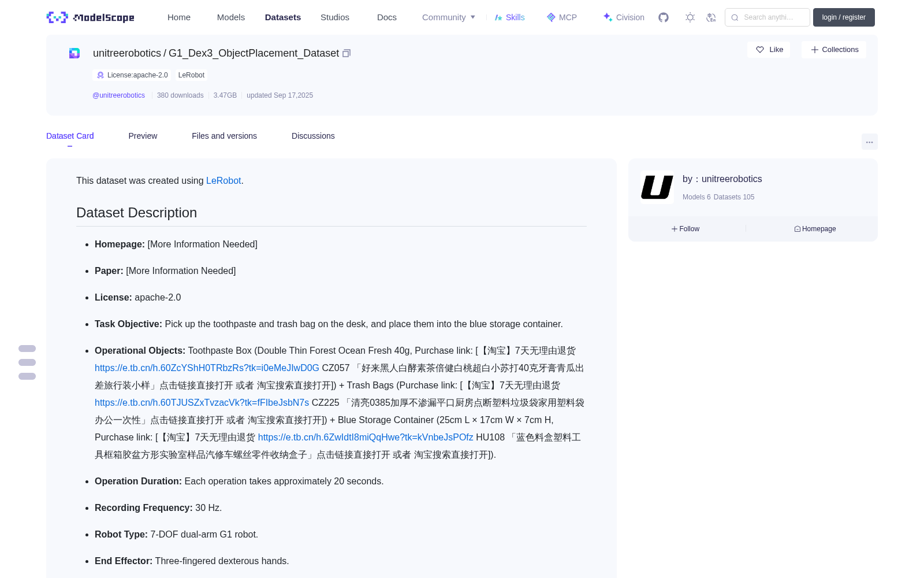Open the Models section

tap(231, 17)
